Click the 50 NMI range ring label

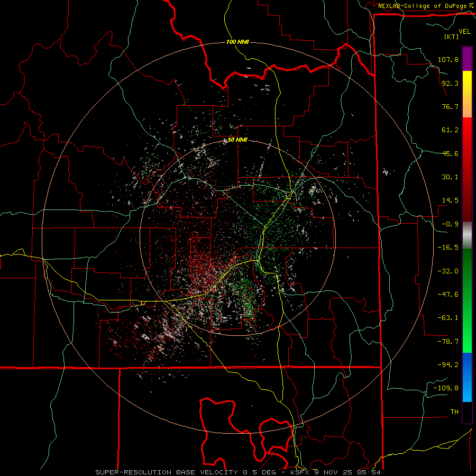click(x=237, y=140)
